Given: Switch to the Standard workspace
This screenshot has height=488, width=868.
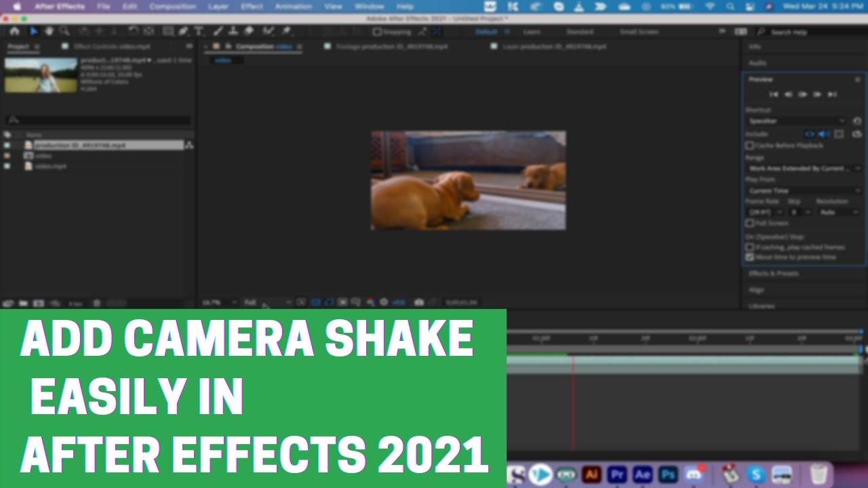Looking at the screenshot, I should (x=579, y=32).
